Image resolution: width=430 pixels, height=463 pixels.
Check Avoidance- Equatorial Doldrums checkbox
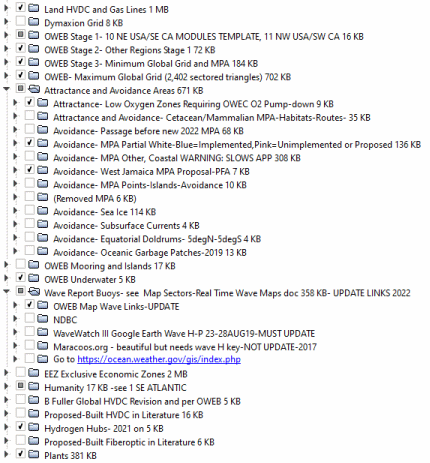(30, 237)
